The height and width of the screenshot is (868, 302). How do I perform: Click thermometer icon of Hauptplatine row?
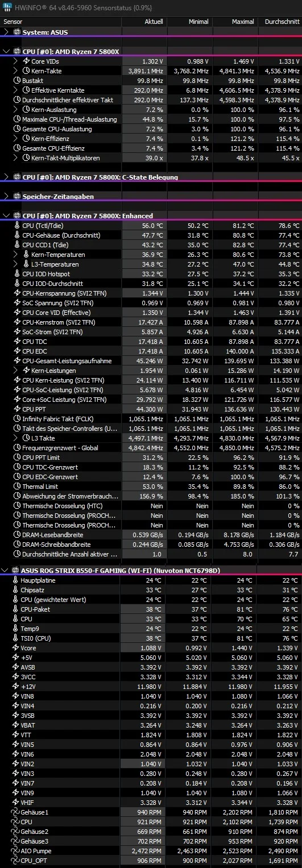(15, 580)
